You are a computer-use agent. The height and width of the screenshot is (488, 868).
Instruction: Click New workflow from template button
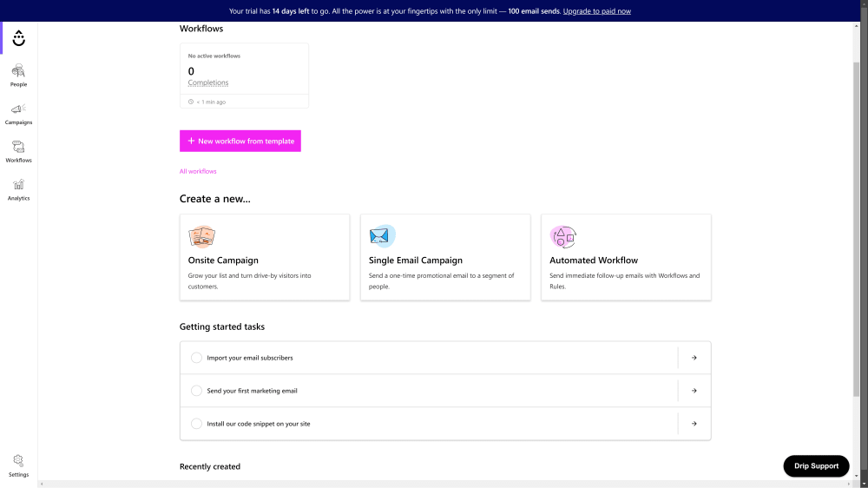(240, 141)
